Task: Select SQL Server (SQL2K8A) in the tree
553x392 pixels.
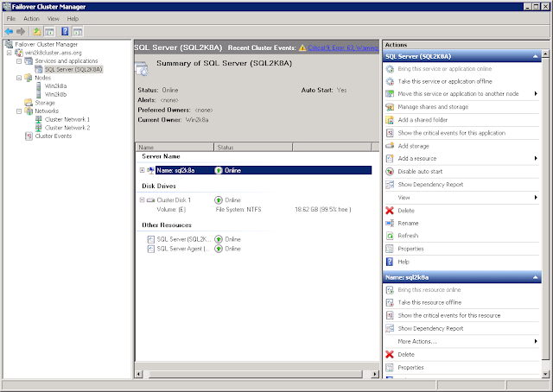Action: pos(73,69)
